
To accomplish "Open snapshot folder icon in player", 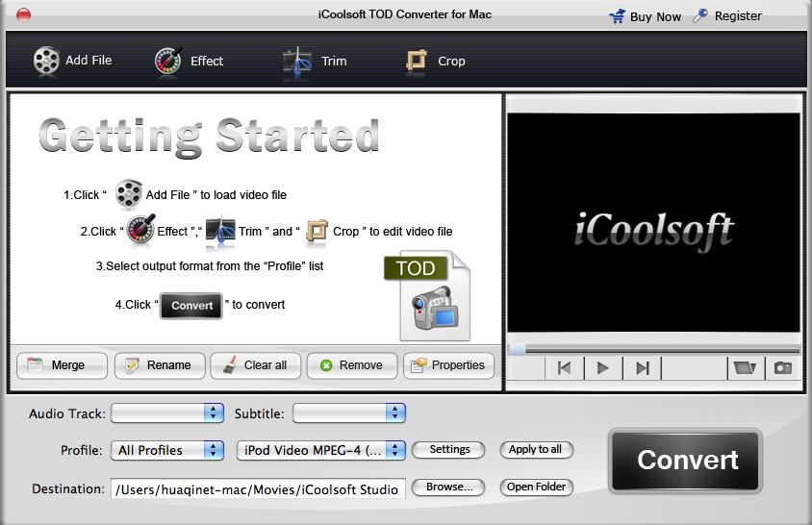I will coord(743,367).
